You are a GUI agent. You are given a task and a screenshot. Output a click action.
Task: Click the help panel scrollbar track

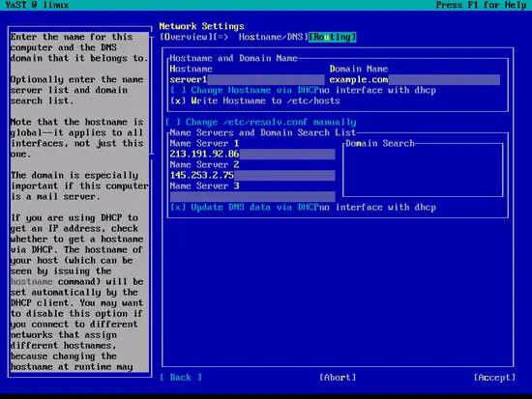[152, 265]
